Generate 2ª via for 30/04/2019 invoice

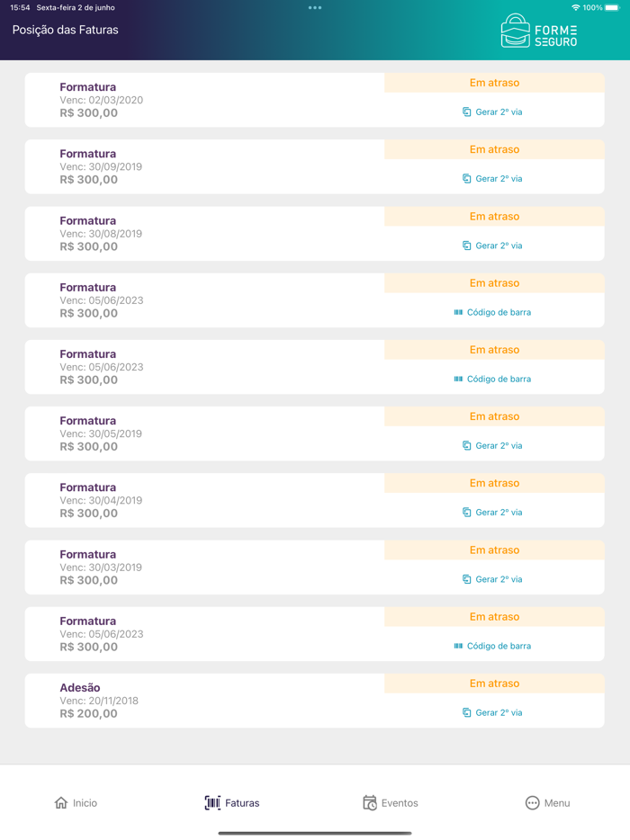coord(492,513)
